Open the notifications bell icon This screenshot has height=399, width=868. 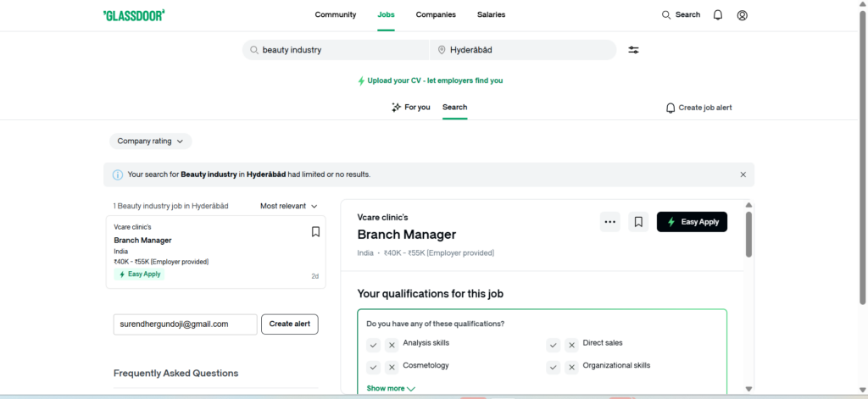click(718, 14)
